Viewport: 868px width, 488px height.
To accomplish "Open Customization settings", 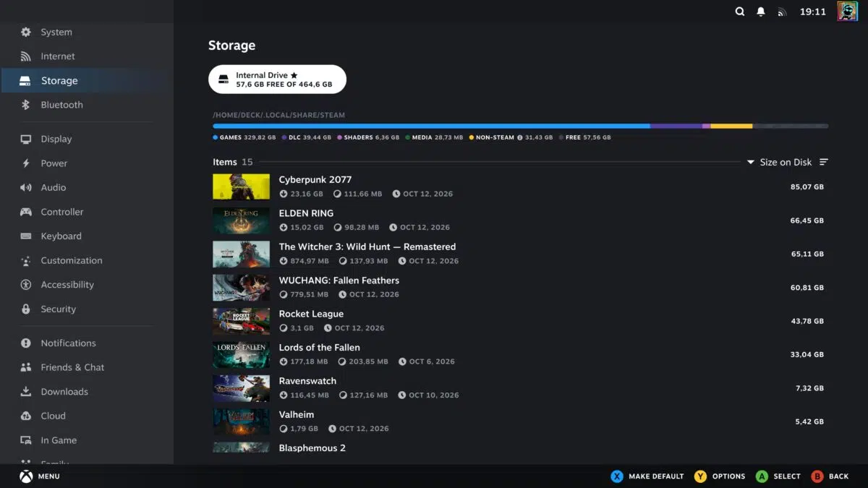I will 87,260.
